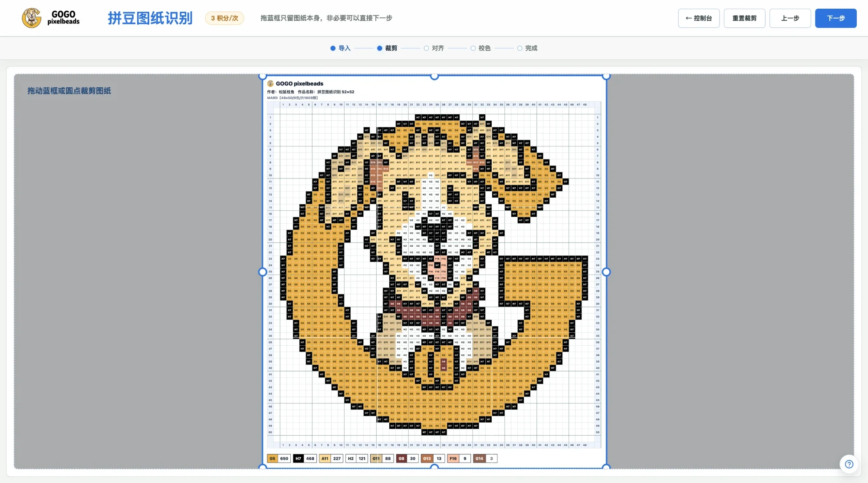Click the H2 bead count 121
The image size is (868, 483).
(362, 458)
